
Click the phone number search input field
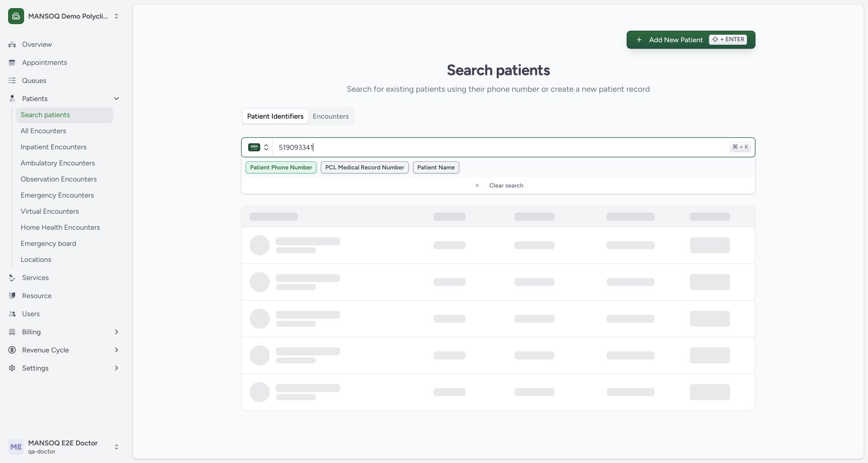point(501,147)
